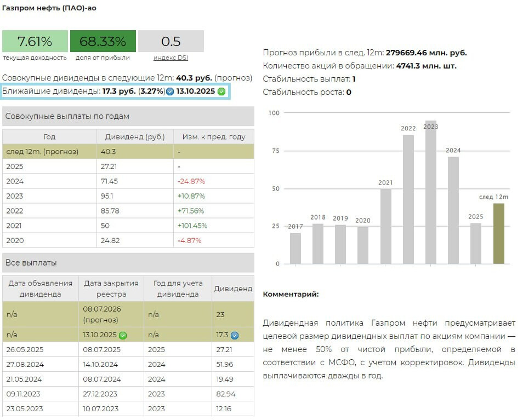Collapse the Совокупные выплаты по годам section
523x420 pixels.
(x=128, y=117)
